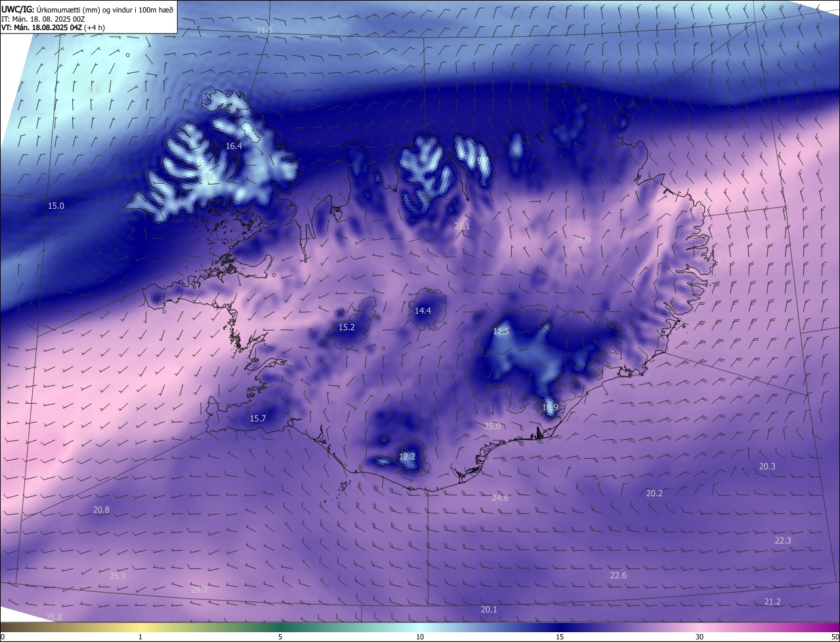Image resolution: width=840 pixels, height=642 pixels.
Task: Click the colorbar tick label 10
Action: (x=420, y=637)
